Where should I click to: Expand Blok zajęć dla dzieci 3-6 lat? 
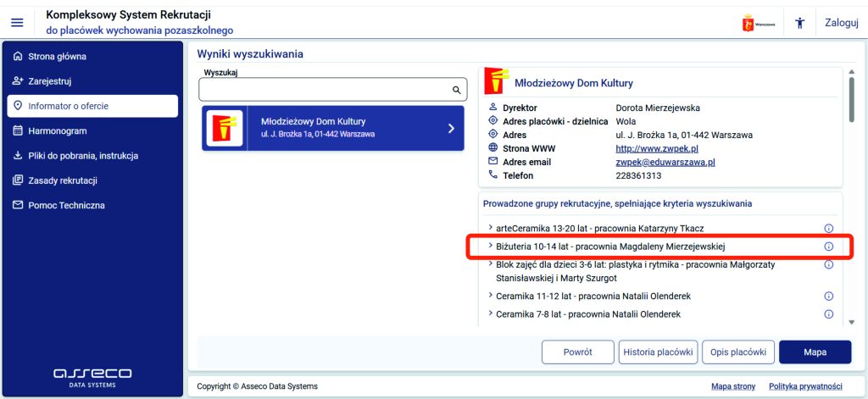491,264
